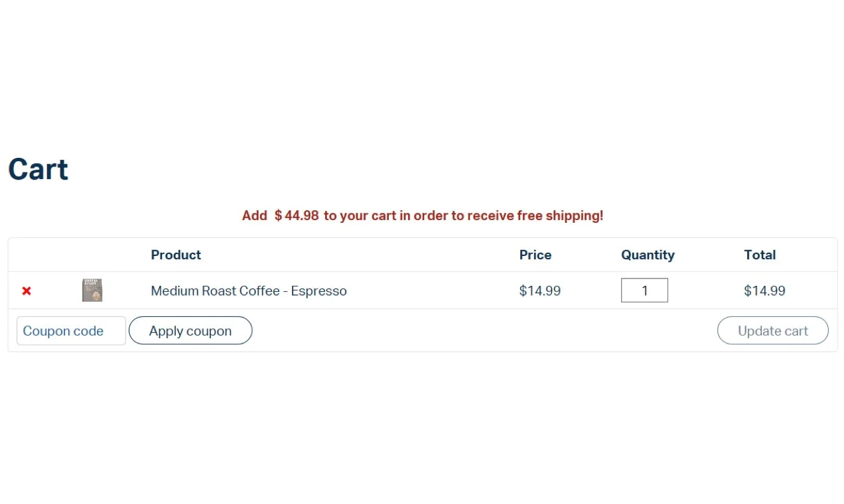Focus the quantity number box
Viewport: 844px width, 504px height.
point(644,290)
